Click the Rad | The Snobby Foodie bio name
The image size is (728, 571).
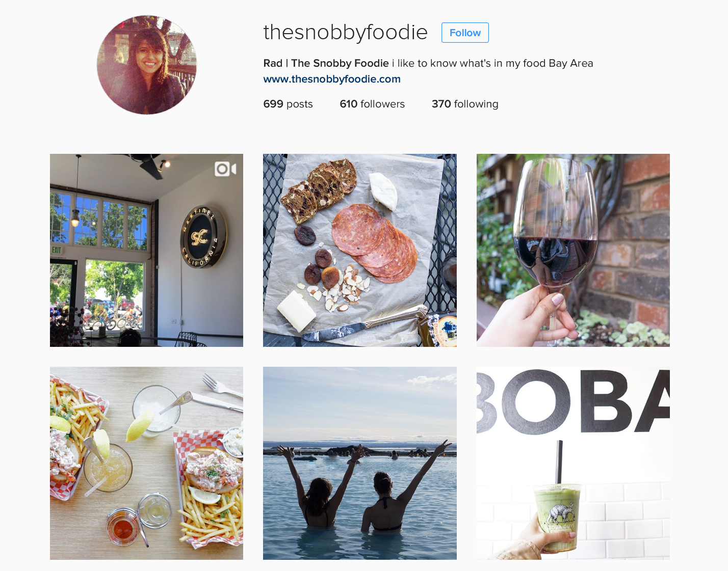326,63
